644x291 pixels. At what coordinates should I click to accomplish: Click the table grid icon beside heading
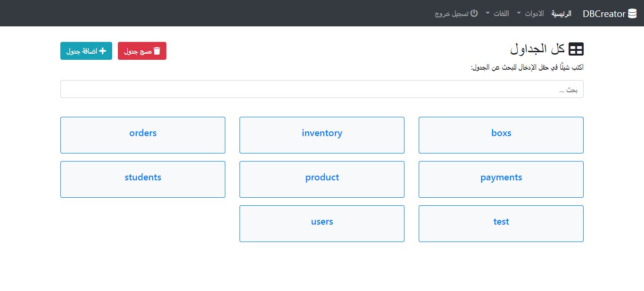coord(576,49)
